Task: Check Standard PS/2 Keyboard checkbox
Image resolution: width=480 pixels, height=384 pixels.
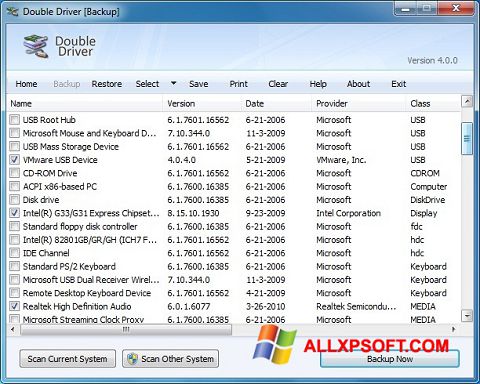Action: coord(14,266)
